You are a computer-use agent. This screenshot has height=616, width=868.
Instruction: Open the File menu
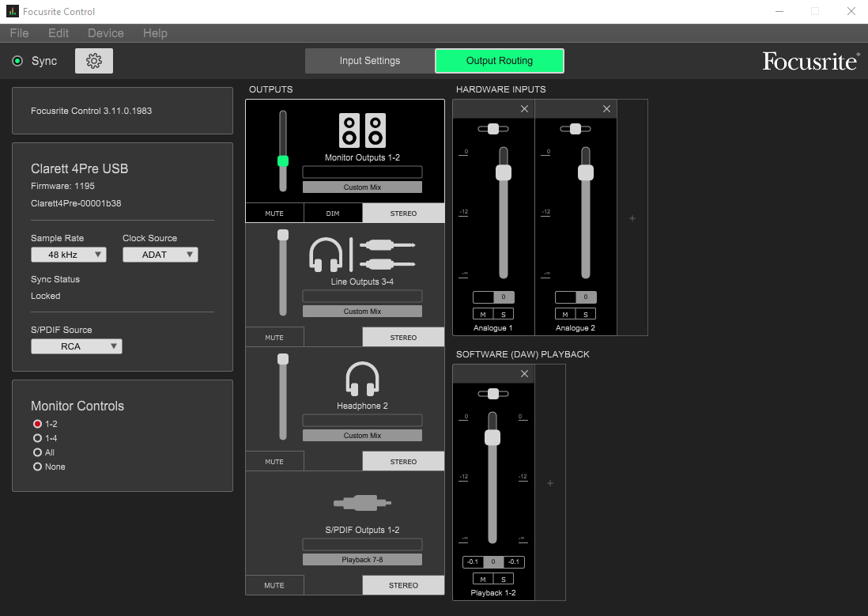coord(20,33)
